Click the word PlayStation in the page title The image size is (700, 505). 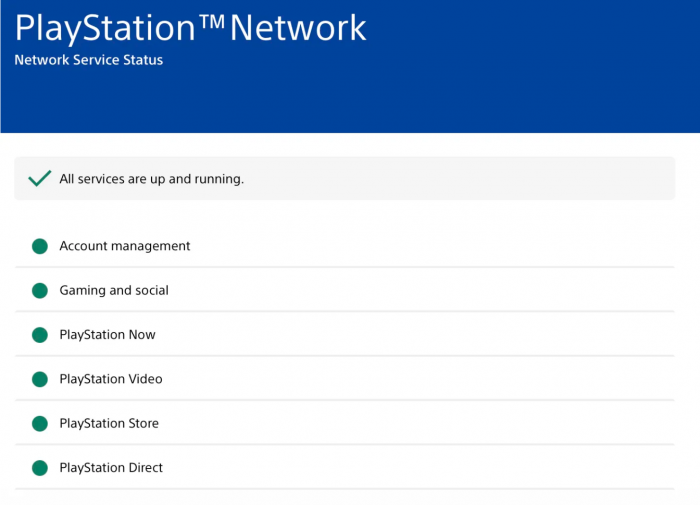coord(105,28)
